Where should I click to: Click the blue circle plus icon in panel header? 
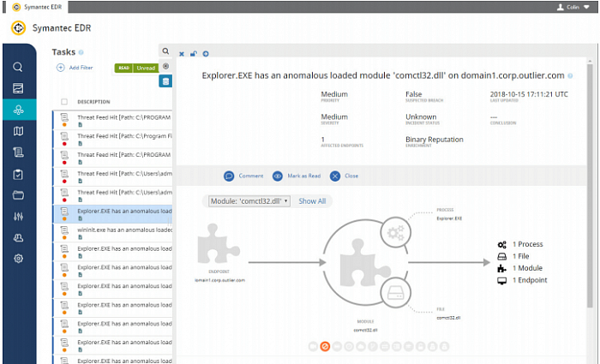pos(206,54)
